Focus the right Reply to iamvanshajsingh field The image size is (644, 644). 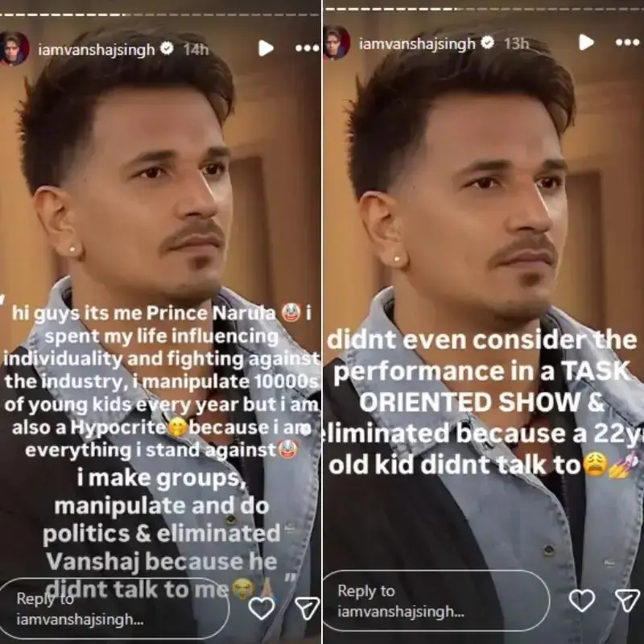436,601
